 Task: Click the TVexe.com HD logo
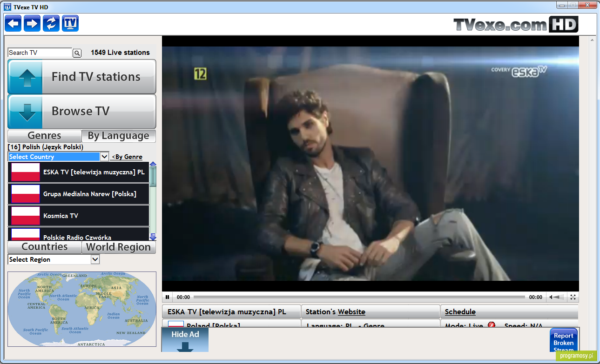pos(516,24)
